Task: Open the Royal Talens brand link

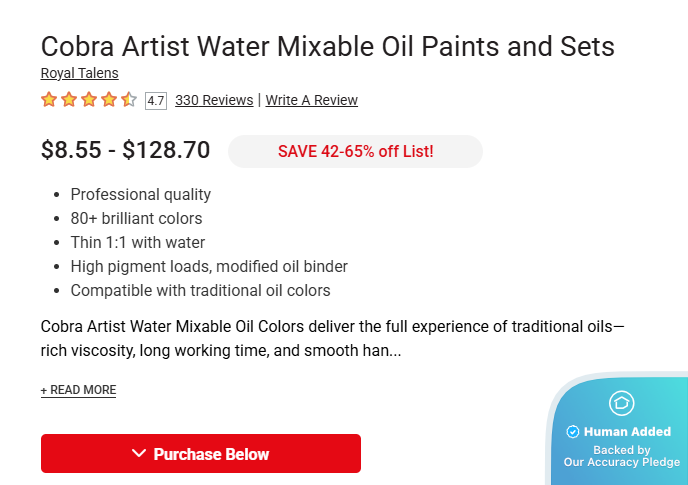Action: pos(79,73)
